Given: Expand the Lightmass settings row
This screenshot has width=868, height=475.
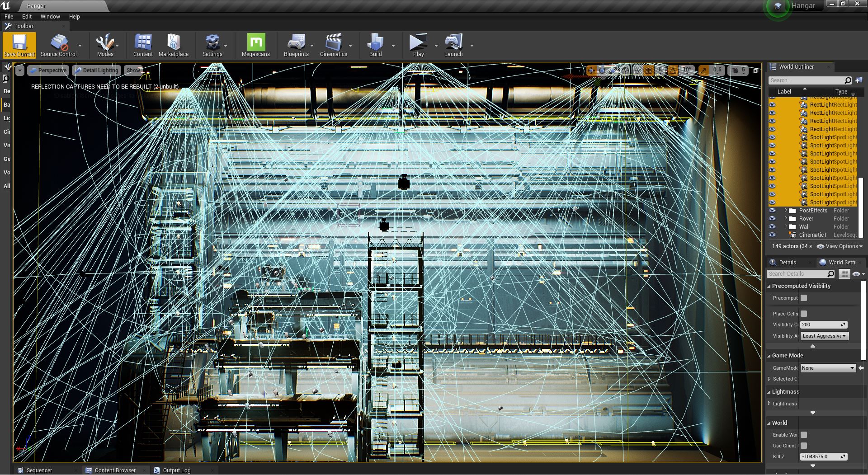Looking at the screenshot, I should point(769,404).
